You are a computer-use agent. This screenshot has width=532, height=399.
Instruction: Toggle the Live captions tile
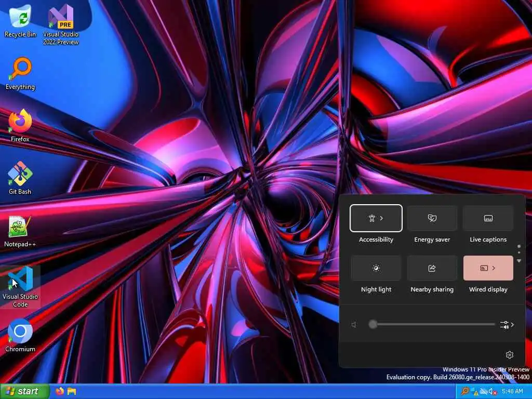pyautogui.click(x=488, y=218)
